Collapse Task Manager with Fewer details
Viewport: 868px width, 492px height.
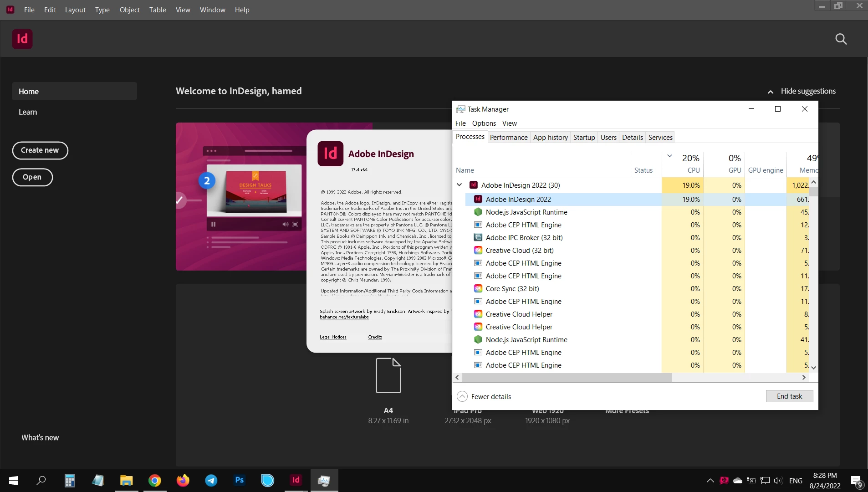(x=484, y=396)
